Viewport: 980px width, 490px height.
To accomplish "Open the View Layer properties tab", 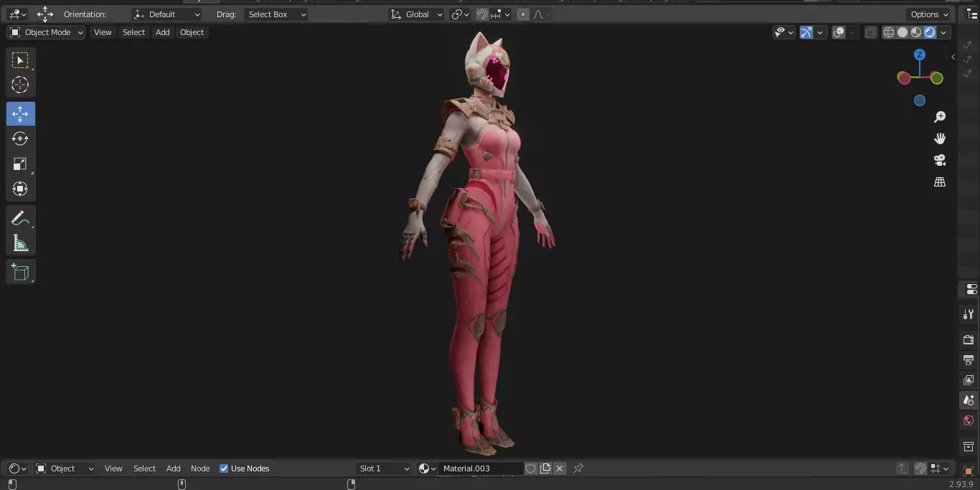I will click(x=969, y=380).
